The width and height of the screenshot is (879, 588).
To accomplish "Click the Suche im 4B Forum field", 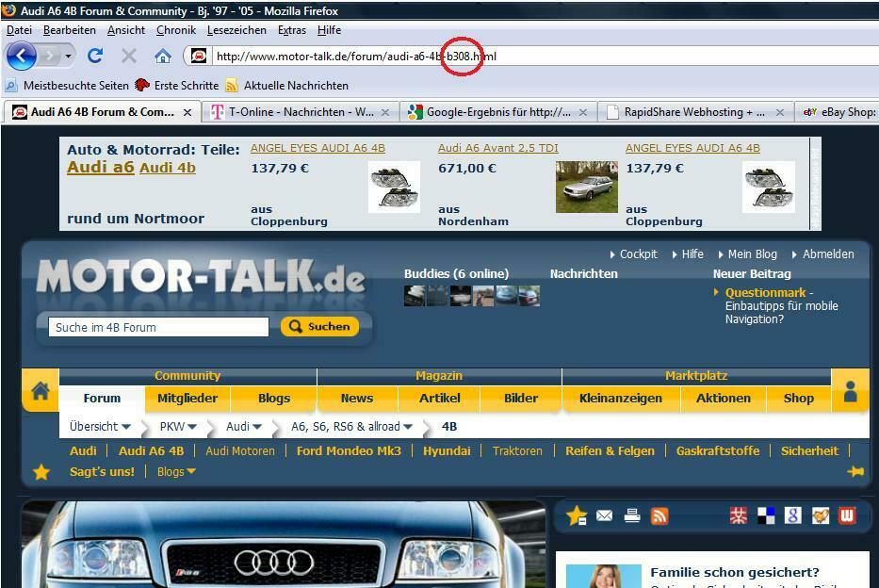I will (x=158, y=327).
